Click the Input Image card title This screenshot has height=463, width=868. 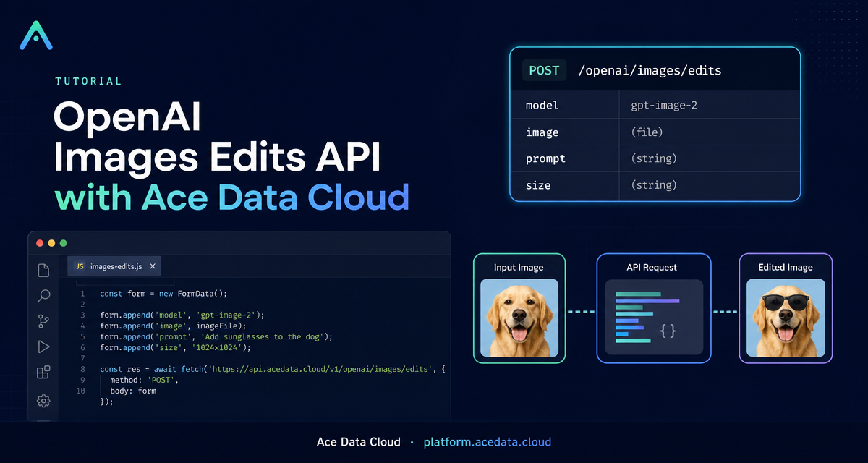point(519,267)
